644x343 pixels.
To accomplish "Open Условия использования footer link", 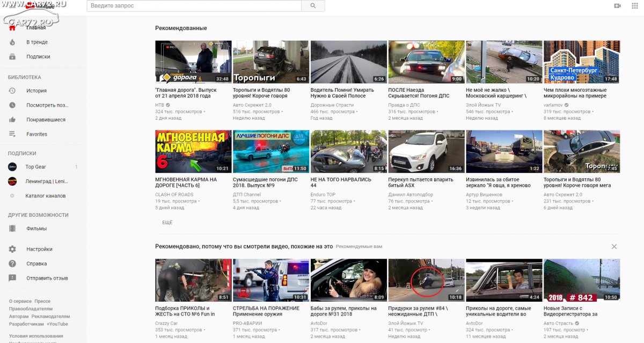I will click(35, 336).
